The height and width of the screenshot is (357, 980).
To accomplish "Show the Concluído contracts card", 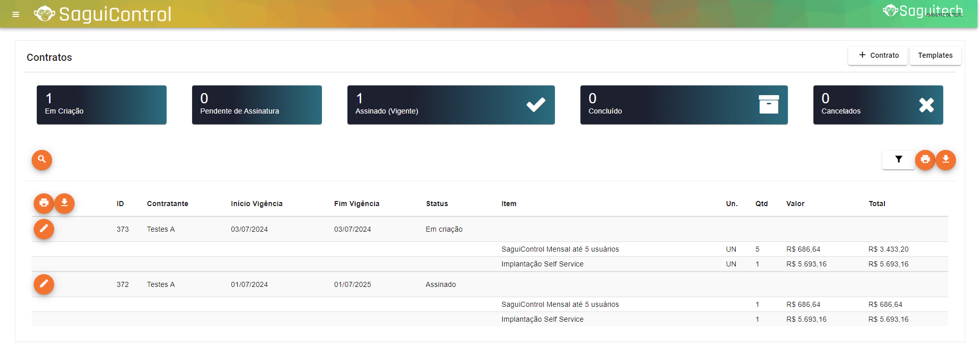I will click(x=684, y=105).
